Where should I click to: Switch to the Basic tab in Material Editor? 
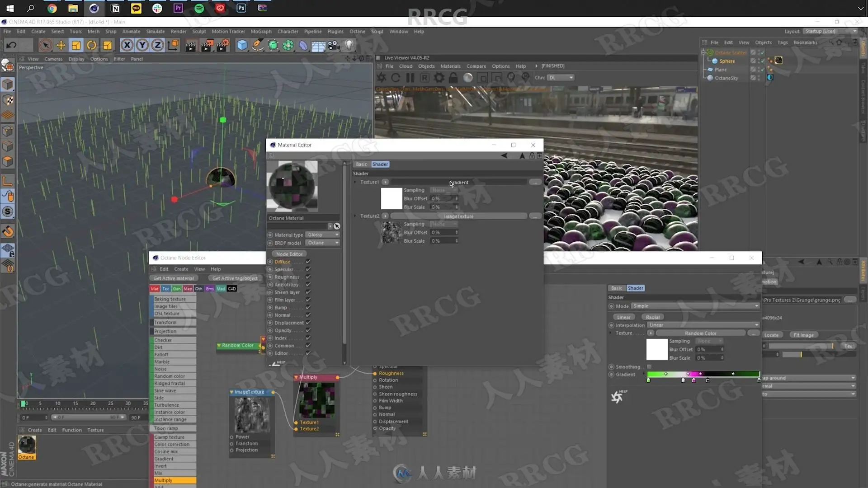361,164
